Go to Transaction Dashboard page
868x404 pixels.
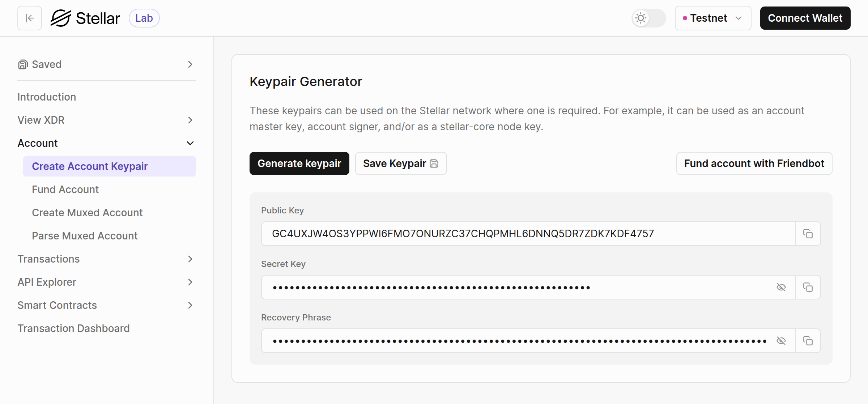pos(73,328)
